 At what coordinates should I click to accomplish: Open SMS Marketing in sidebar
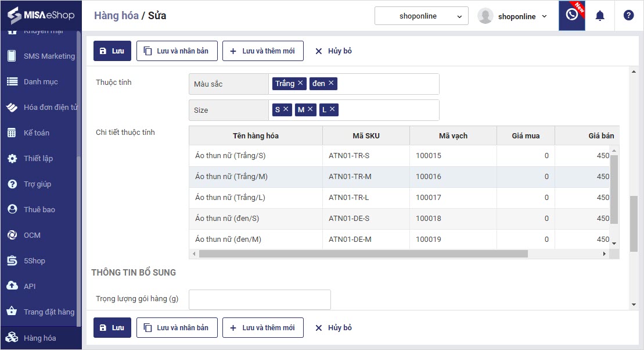(x=49, y=56)
